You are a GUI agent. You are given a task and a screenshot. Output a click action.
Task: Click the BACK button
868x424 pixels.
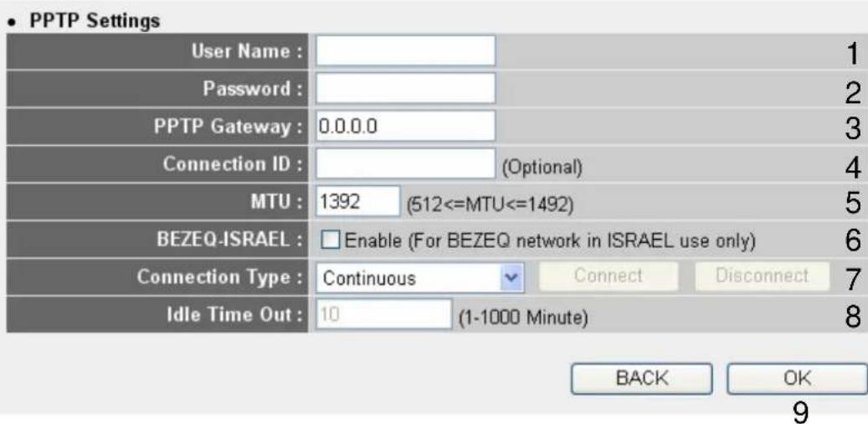[642, 379]
